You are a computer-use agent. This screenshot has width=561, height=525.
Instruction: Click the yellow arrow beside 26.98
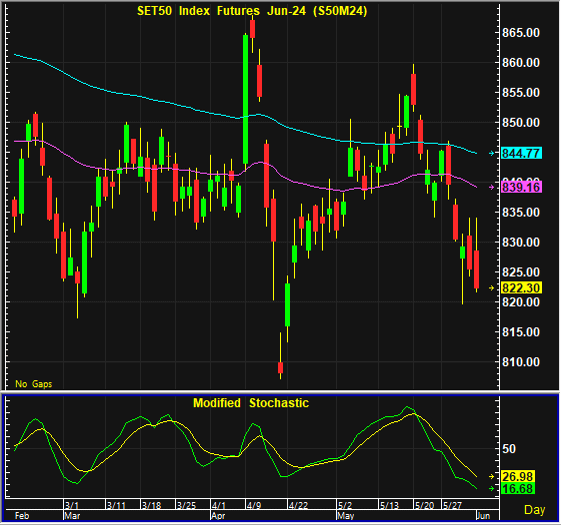[x=492, y=477]
